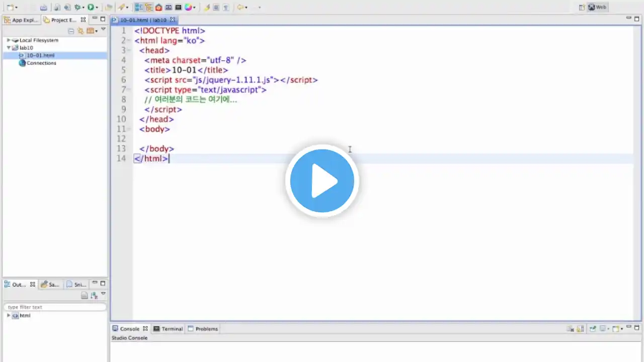This screenshot has height=362, width=644.
Task: Open the New file wizard icon
Action: tap(9, 8)
